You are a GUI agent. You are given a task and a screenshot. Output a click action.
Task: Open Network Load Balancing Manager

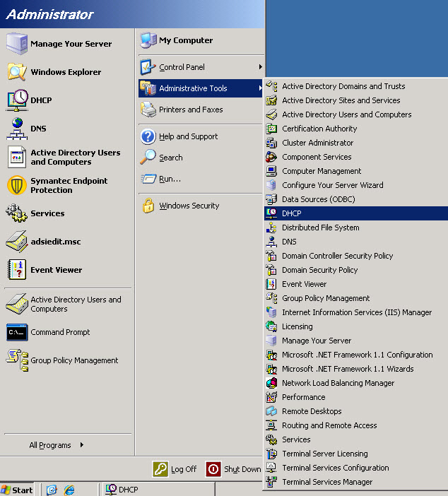pos(356,383)
